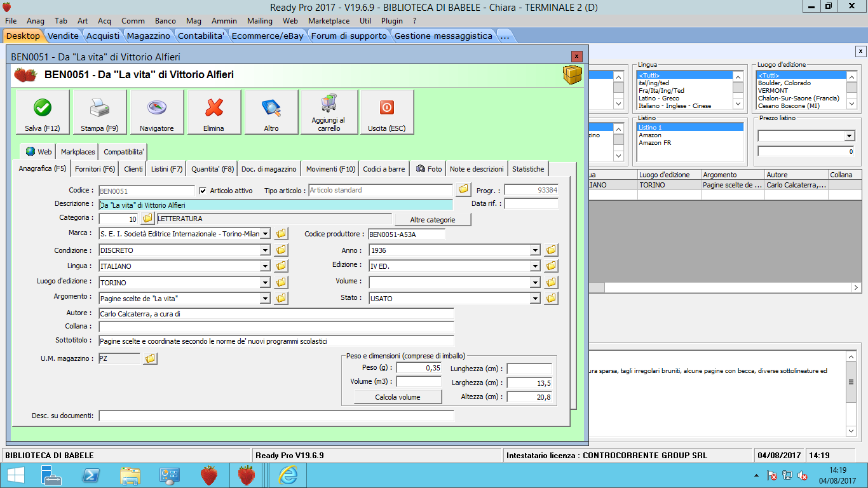
Task: Open the Lingua dropdown showing ITALIANO
Action: [x=265, y=266]
